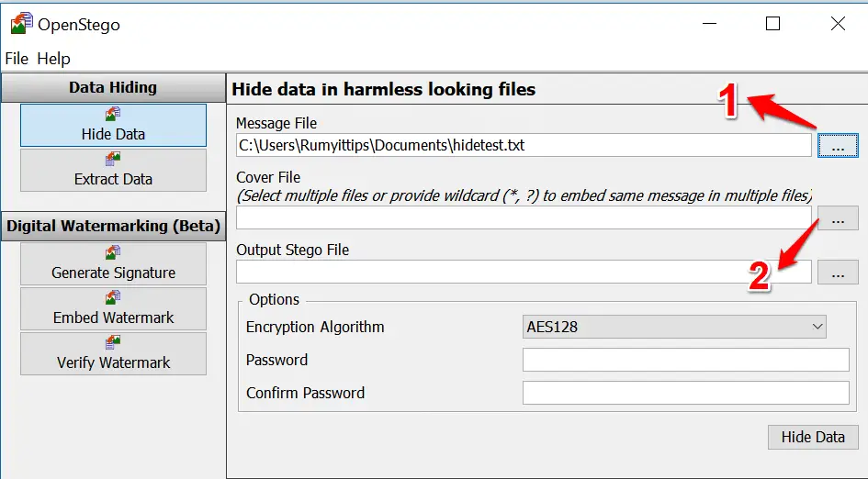Click the 'Output Stego File' label

point(292,250)
